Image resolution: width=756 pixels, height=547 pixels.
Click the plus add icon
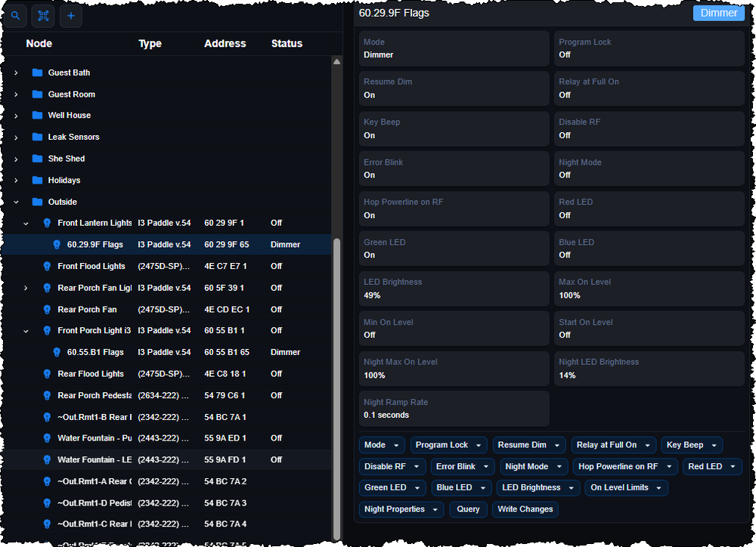71,16
